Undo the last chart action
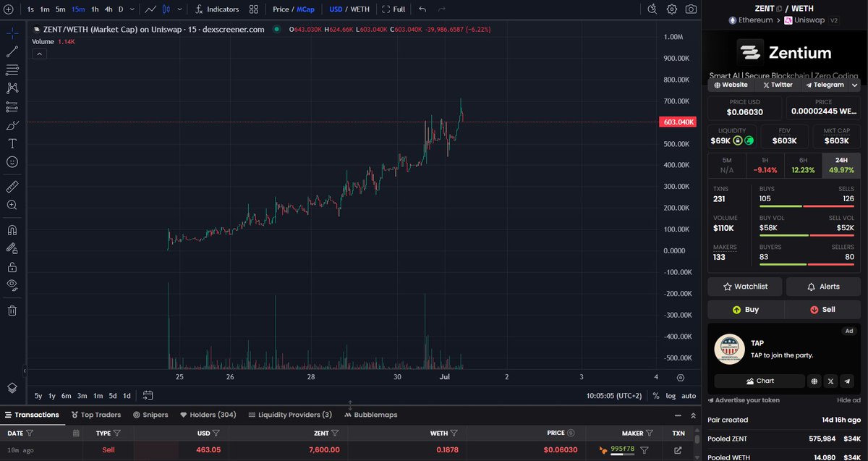This screenshot has height=461, width=868. (x=422, y=9)
